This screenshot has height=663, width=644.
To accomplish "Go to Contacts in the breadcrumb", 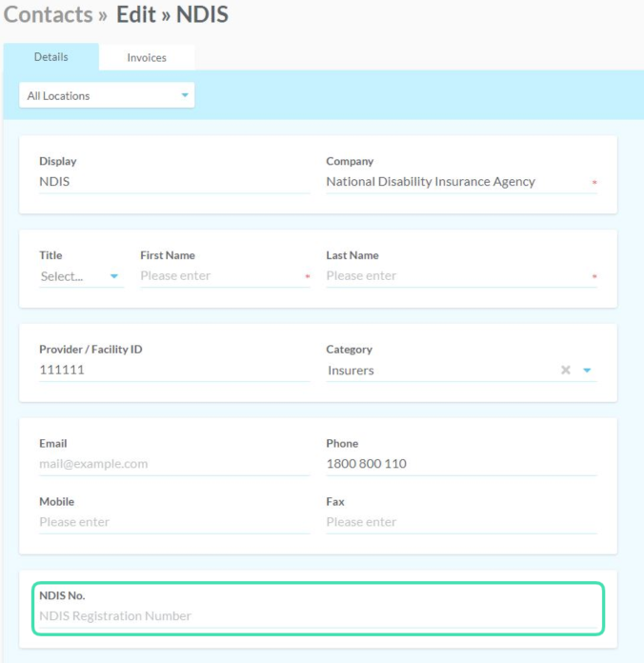I will pos(49,15).
